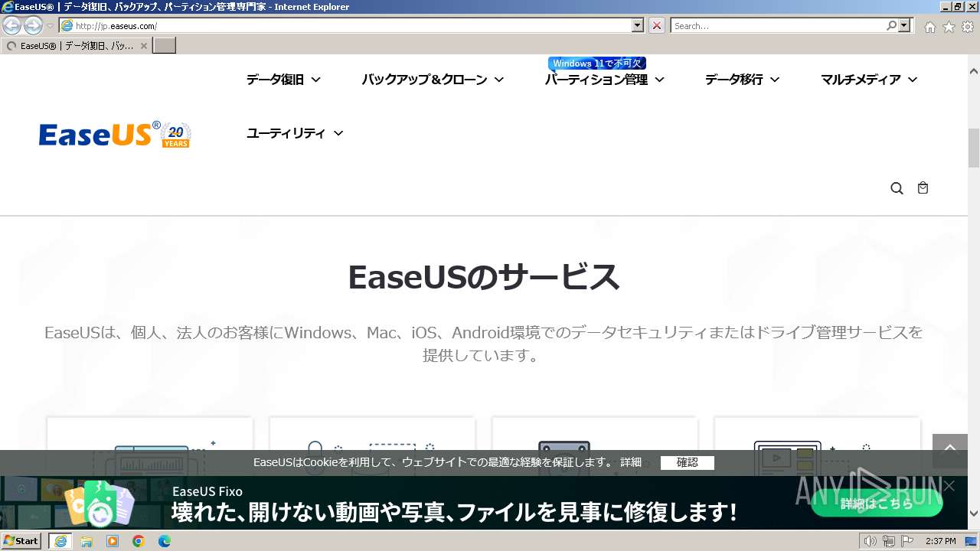Expand the データ移行 menu

coord(742,80)
